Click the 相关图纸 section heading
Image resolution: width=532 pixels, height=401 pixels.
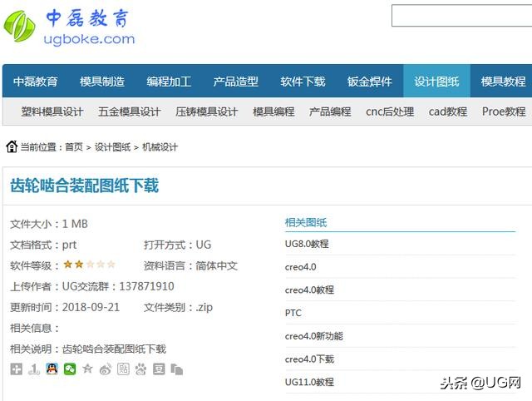tap(306, 223)
